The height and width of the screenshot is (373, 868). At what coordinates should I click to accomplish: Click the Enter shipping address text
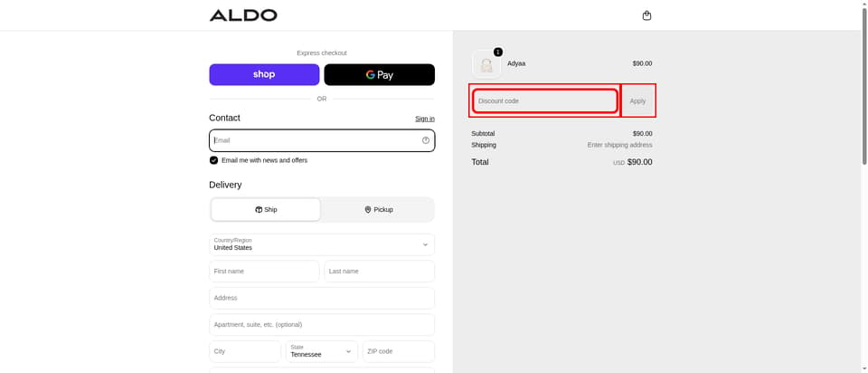click(619, 145)
